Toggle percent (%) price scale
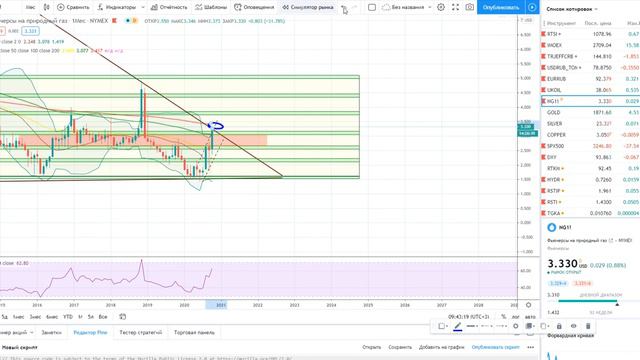The image size is (640, 360). click(504, 317)
